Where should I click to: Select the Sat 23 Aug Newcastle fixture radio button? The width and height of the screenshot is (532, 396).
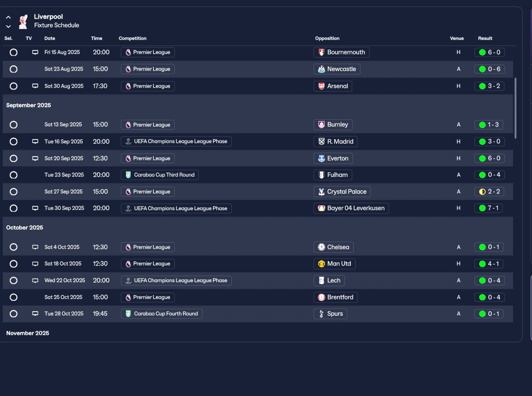click(14, 69)
